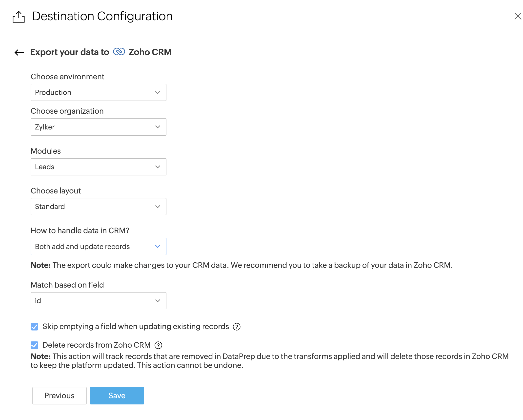Open the Match based on field dropdown
Screen dimensions: 523x420
point(98,301)
